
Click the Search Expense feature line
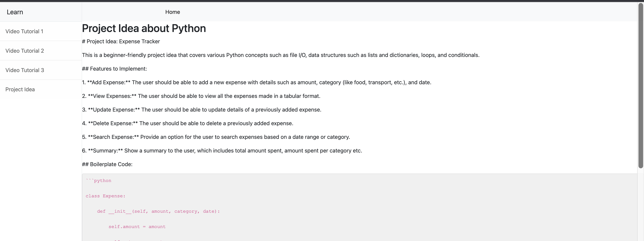click(216, 137)
